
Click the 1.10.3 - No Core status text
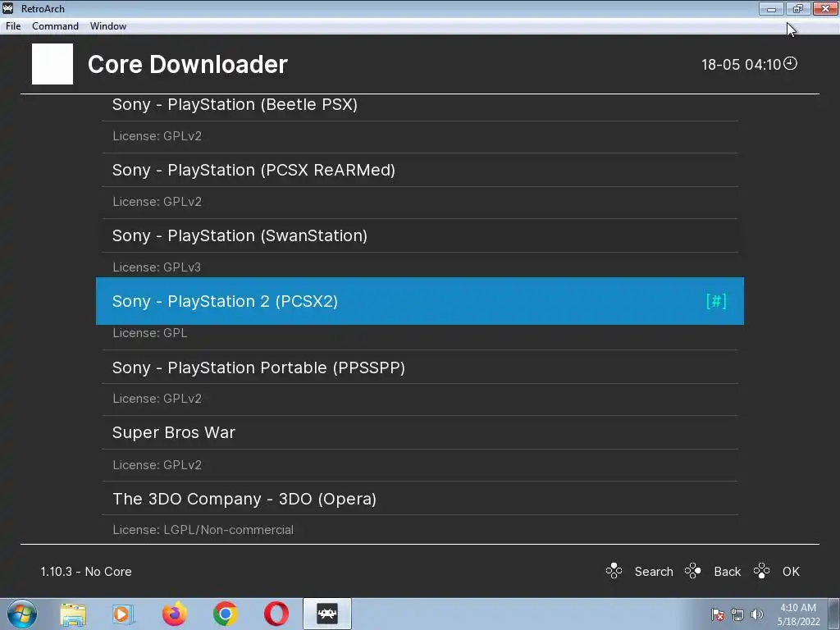point(86,572)
